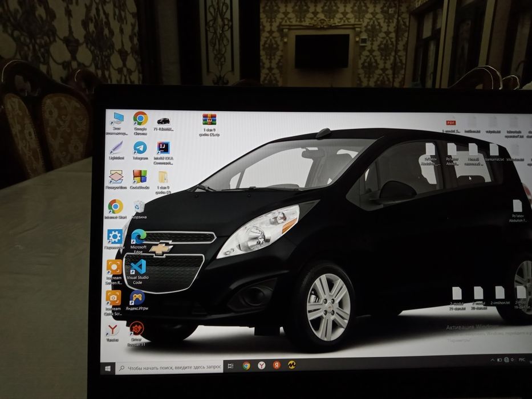Open the bankamat.txt file
Screen dimensions: 532x399
tap(494, 152)
